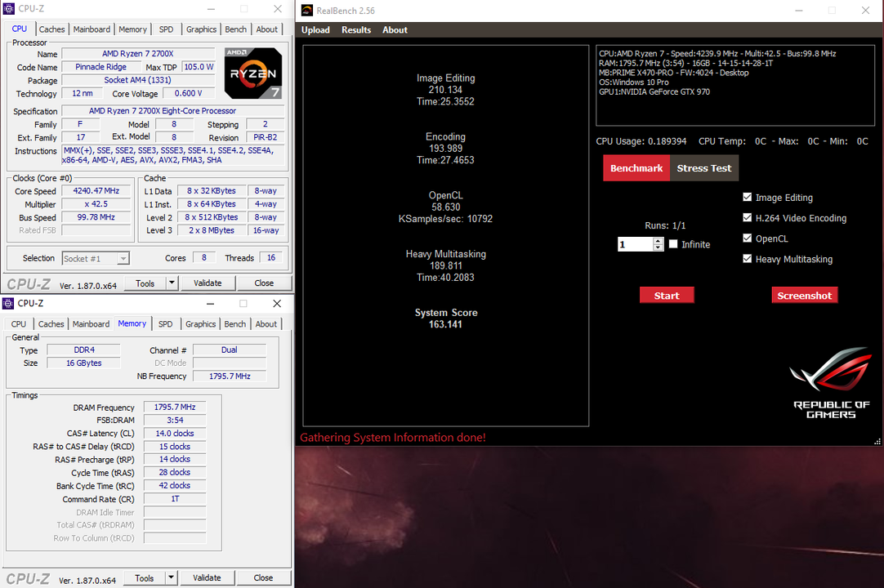This screenshot has height=588, width=884.
Task: Click the RealBench window resize grip
Action: 877,442
